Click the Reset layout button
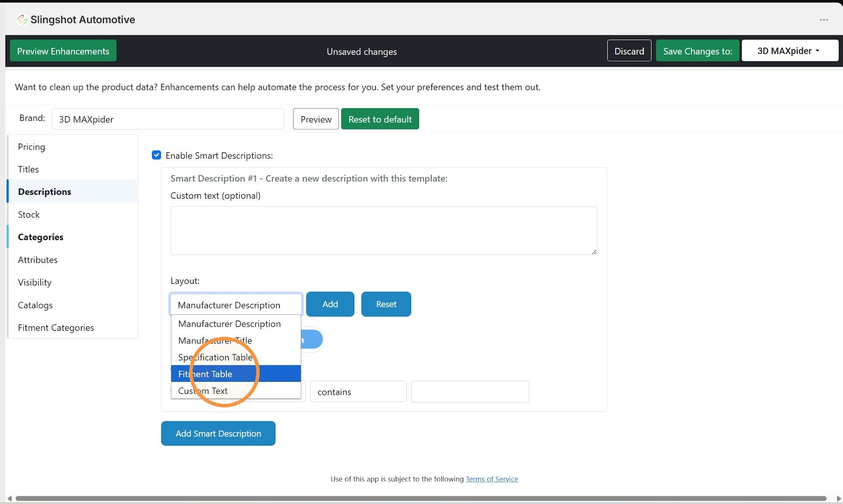Screen dimensions: 843x504 [x=386, y=304]
